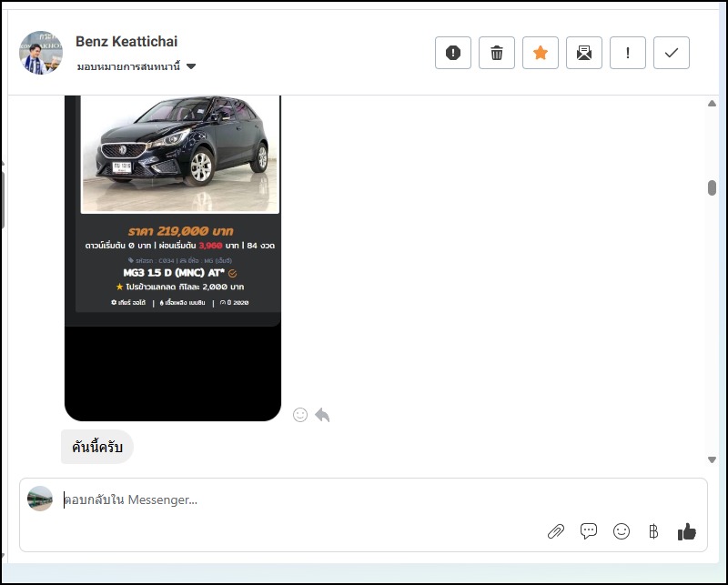Mark conversation unread via envelope icon
728x585 pixels.
click(x=584, y=53)
